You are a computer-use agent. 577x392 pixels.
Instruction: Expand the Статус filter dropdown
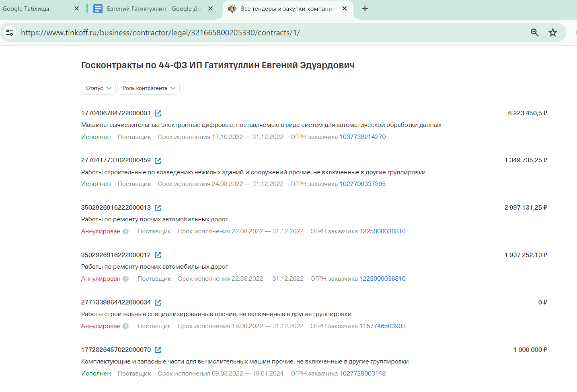click(x=98, y=88)
